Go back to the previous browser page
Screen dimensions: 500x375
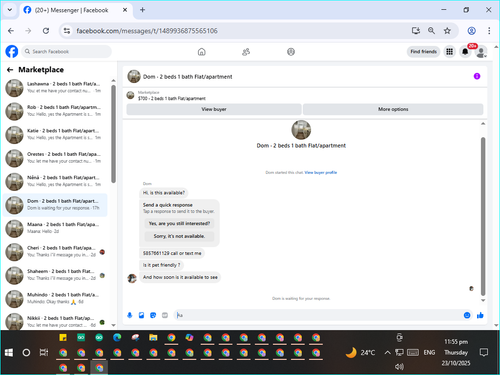pyautogui.click(x=11, y=31)
